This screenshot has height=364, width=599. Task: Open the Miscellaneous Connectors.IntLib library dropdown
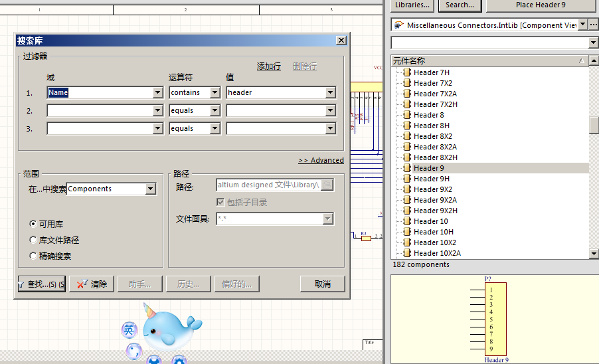point(582,25)
